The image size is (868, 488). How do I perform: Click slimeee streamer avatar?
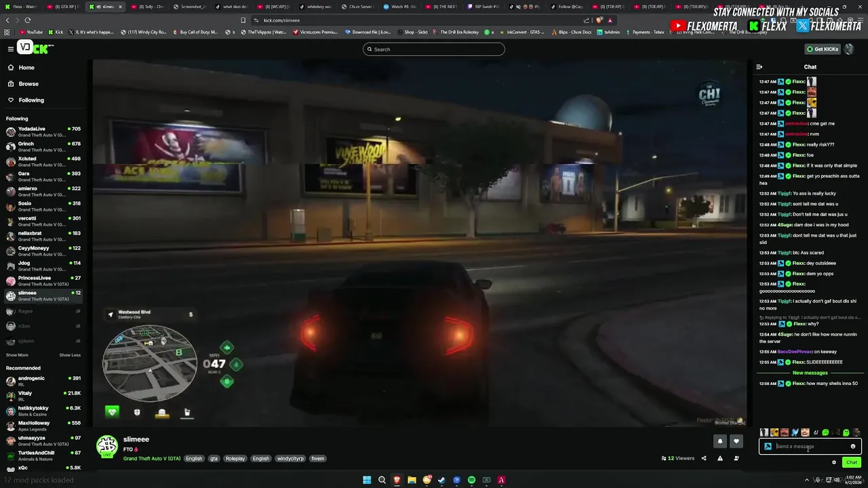[106, 446]
